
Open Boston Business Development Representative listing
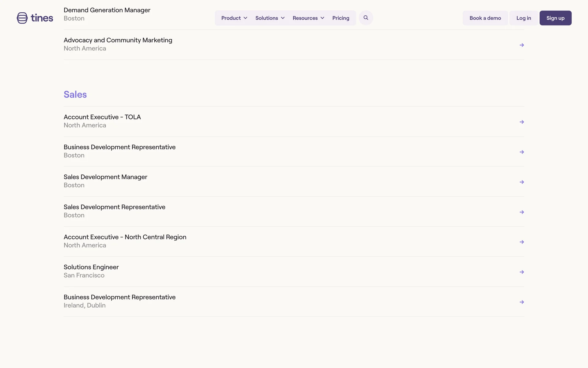pos(119,147)
